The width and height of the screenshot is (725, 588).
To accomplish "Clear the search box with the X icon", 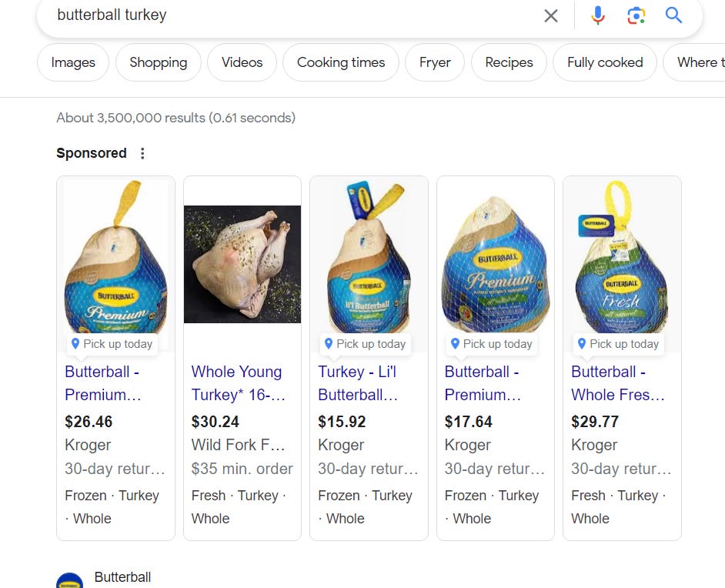I will tap(551, 15).
